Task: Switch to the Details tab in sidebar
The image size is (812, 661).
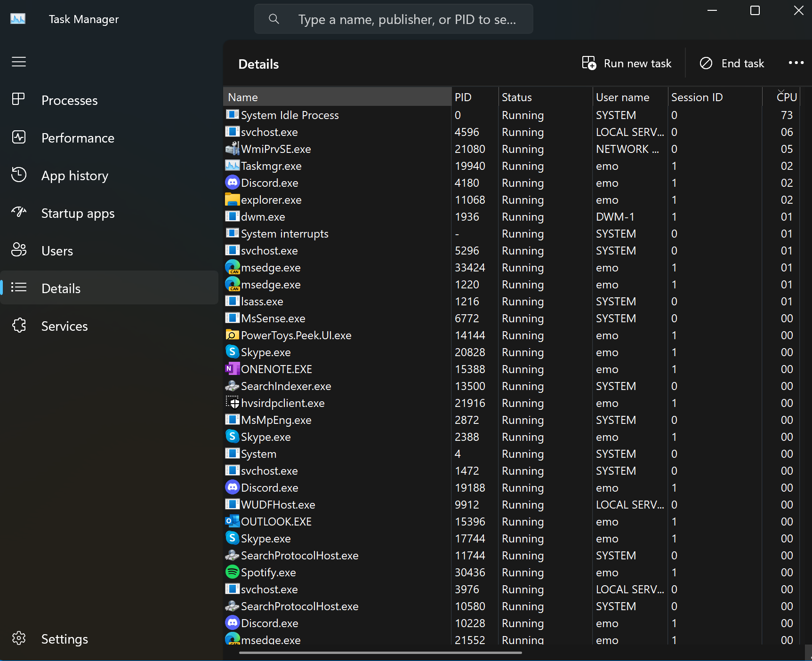Action: coord(61,288)
